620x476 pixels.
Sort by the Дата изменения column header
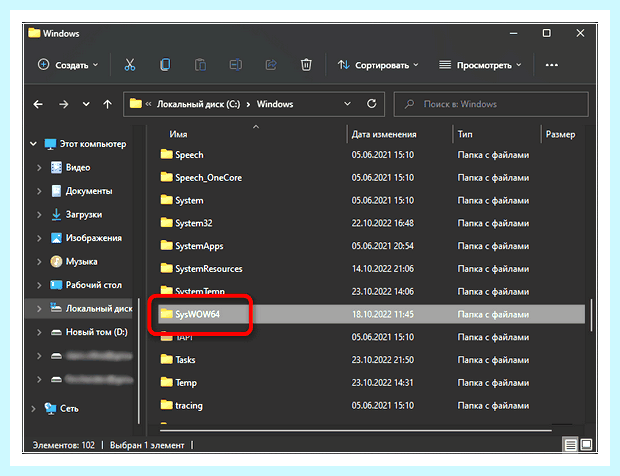(x=384, y=134)
